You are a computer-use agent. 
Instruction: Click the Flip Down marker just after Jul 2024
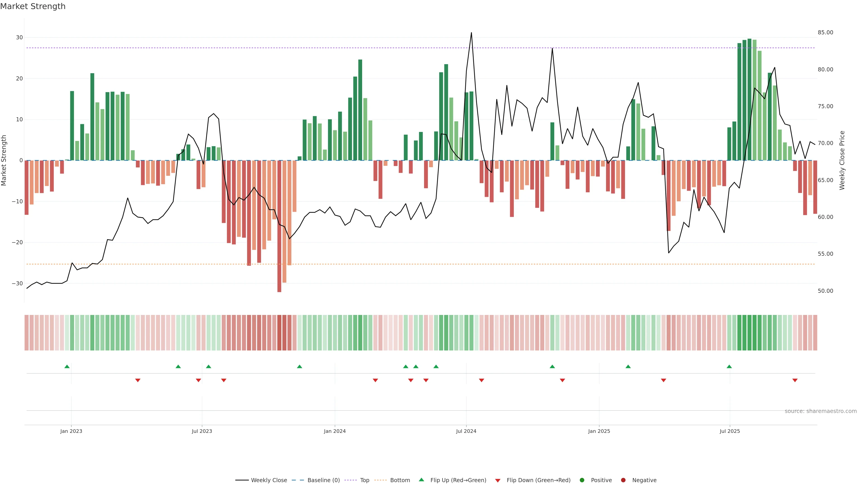(481, 380)
